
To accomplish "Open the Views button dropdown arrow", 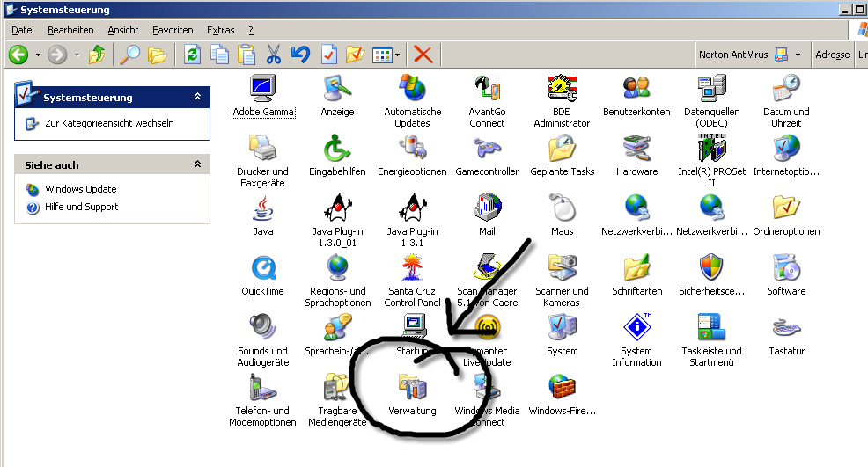I will 397,55.
